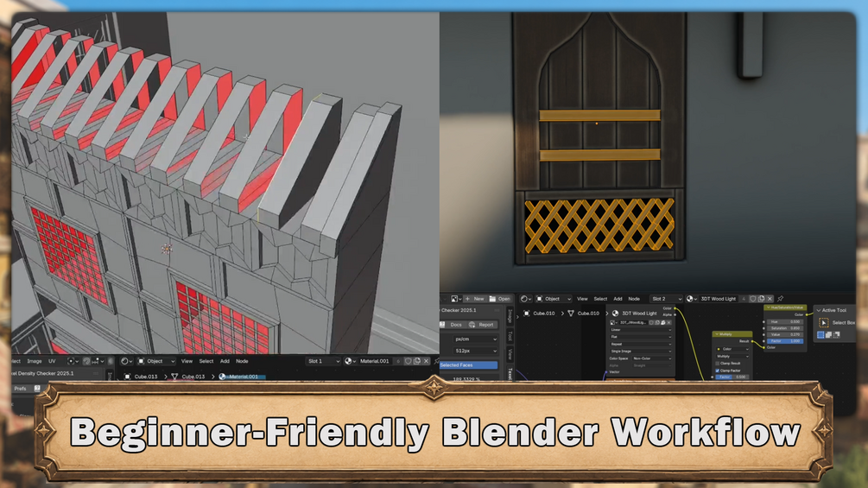Duplicate Material.001 with the copy icon
Viewport: 868px width, 488px height.
417,361
